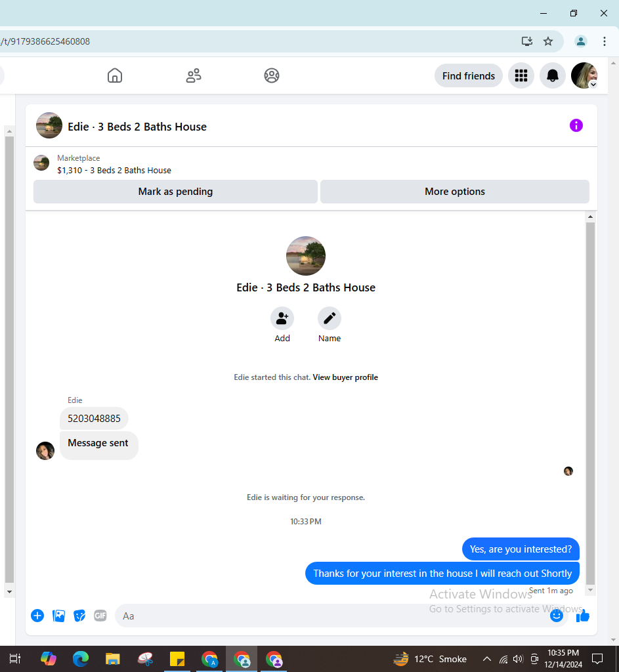Click the Find friends button
This screenshot has height=672, width=619.
(468, 76)
